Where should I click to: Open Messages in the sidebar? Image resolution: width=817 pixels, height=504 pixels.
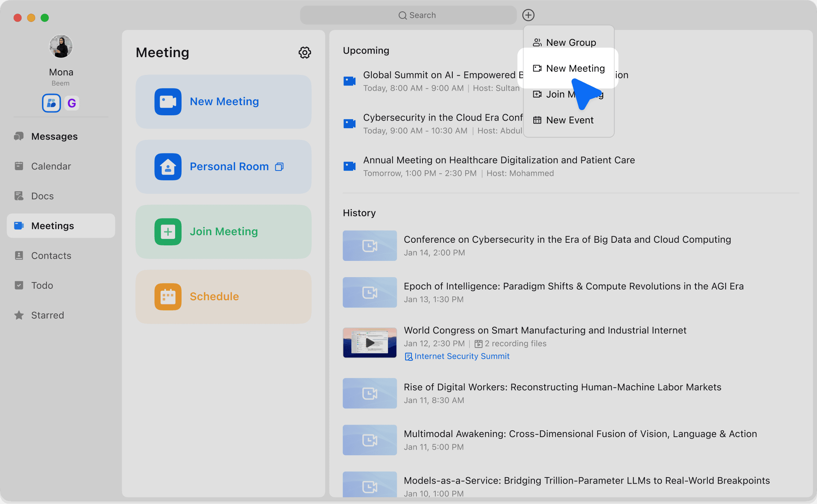(x=54, y=136)
